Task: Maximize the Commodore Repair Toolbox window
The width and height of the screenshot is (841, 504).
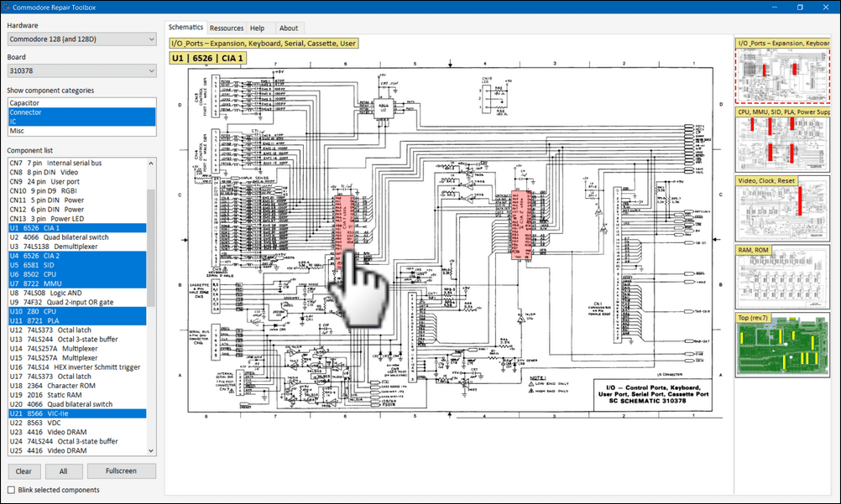Action: pos(800,7)
